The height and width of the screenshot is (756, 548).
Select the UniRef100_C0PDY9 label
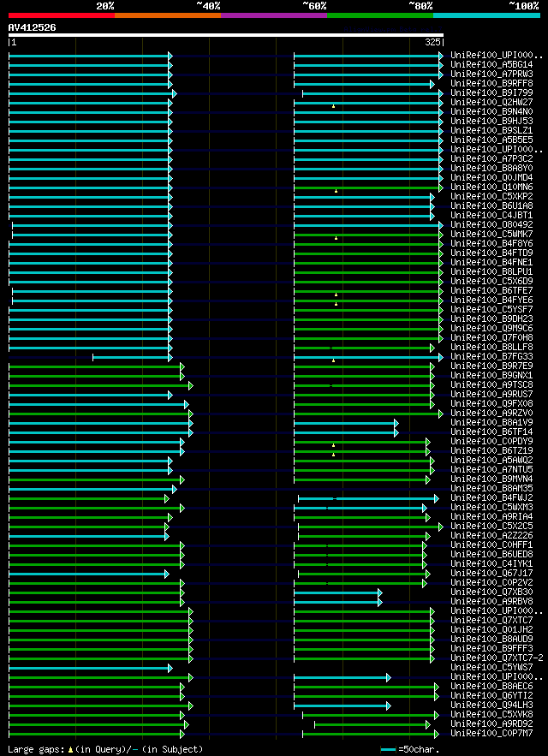(x=491, y=442)
